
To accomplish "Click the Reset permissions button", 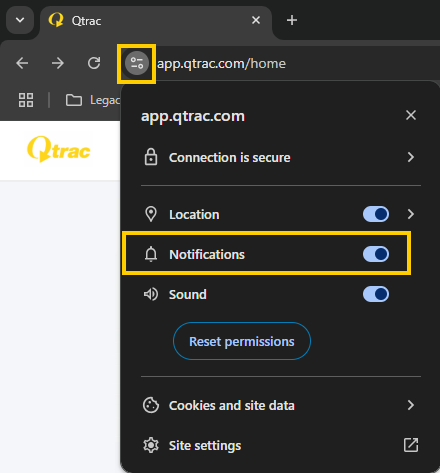I will pyautogui.click(x=242, y=341).
